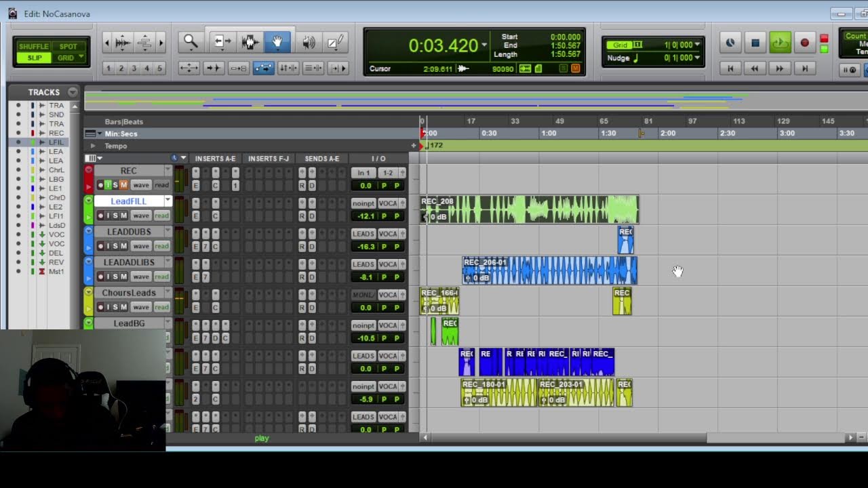Click the MIDI note zoom button

(x=144, y=43)
